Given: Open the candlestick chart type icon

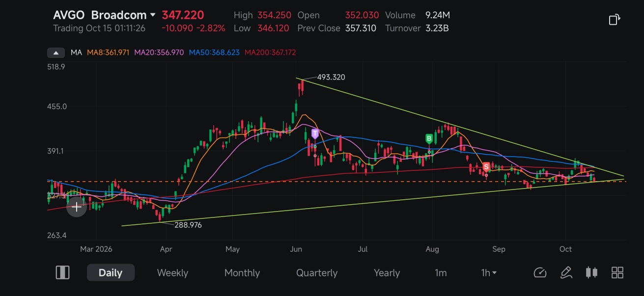Looking at the screenshot, I should [592, 272].
